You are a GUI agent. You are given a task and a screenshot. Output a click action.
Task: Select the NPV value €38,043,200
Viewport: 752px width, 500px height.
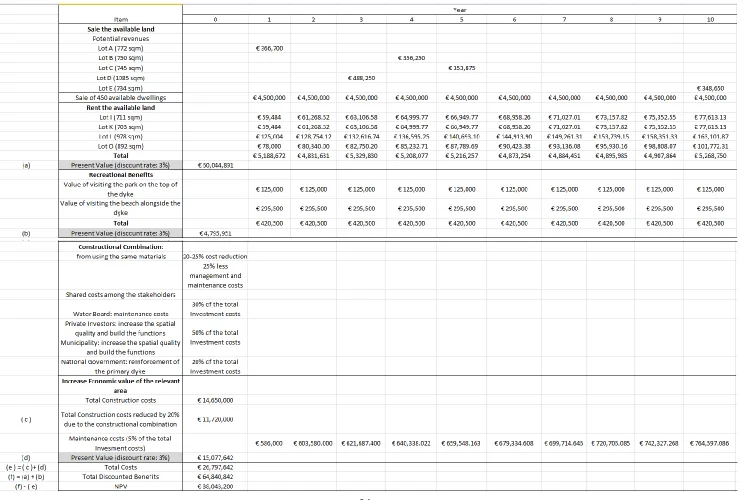pyautogui.click(x=215, y=486)
